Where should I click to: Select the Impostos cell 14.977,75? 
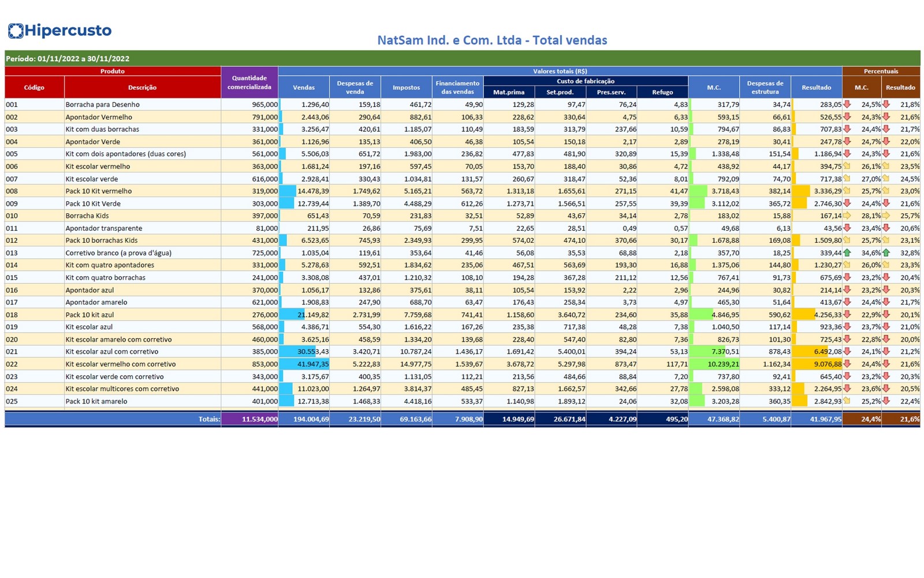click(x=406, y=364)
